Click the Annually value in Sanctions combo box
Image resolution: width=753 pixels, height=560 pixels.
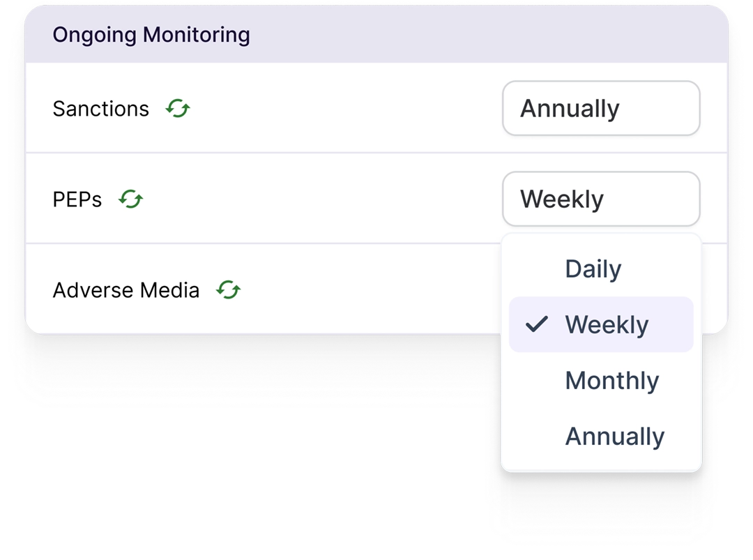(x=570, y=109)
